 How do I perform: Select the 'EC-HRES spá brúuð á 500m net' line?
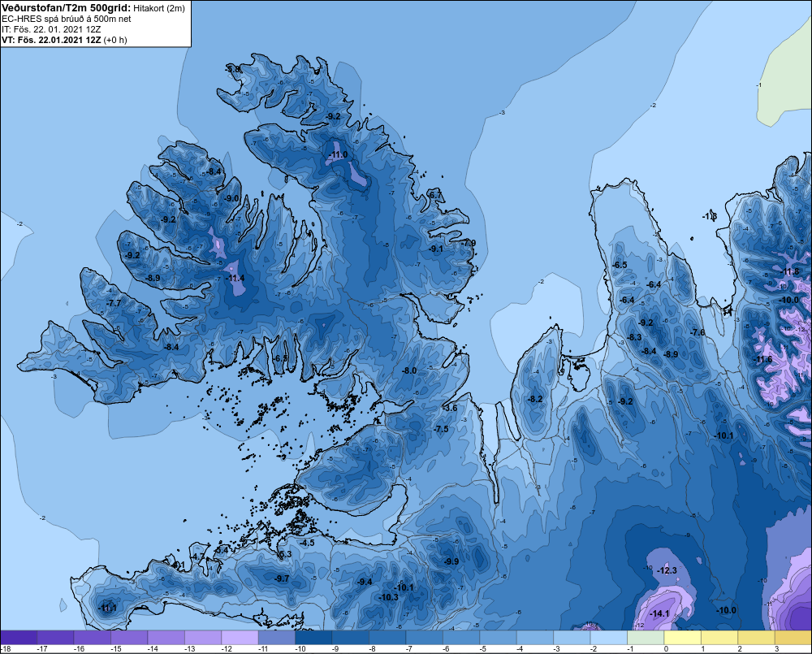click(x=67, y=19)
